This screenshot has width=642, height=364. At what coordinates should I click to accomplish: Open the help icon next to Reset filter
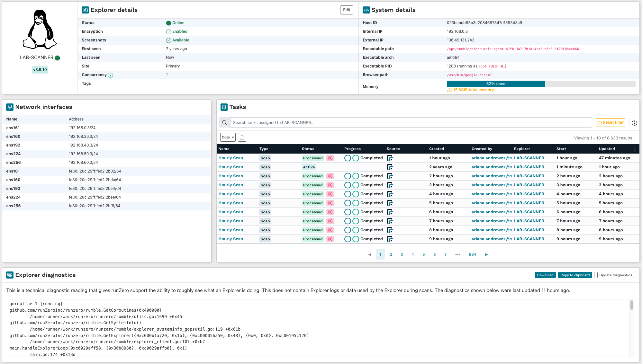pyautogui.click(x=634, y=123)
